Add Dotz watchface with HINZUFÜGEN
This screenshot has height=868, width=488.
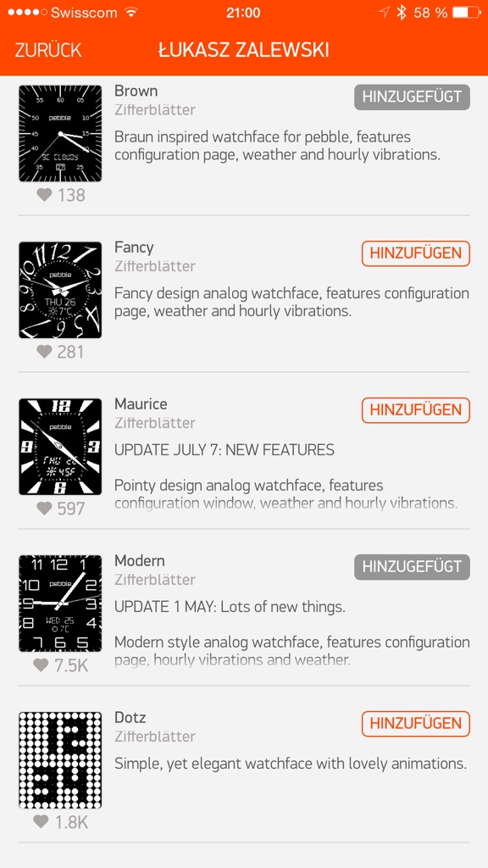(415, 724)
